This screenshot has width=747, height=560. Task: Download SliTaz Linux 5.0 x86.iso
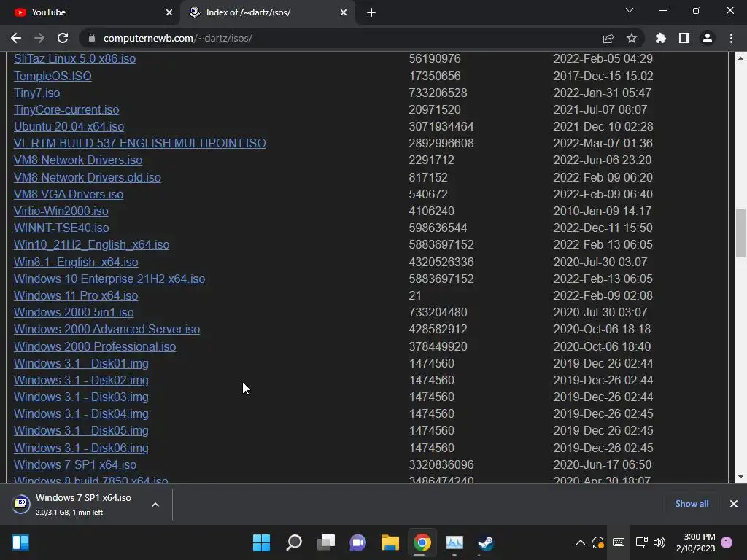(75, 58)
